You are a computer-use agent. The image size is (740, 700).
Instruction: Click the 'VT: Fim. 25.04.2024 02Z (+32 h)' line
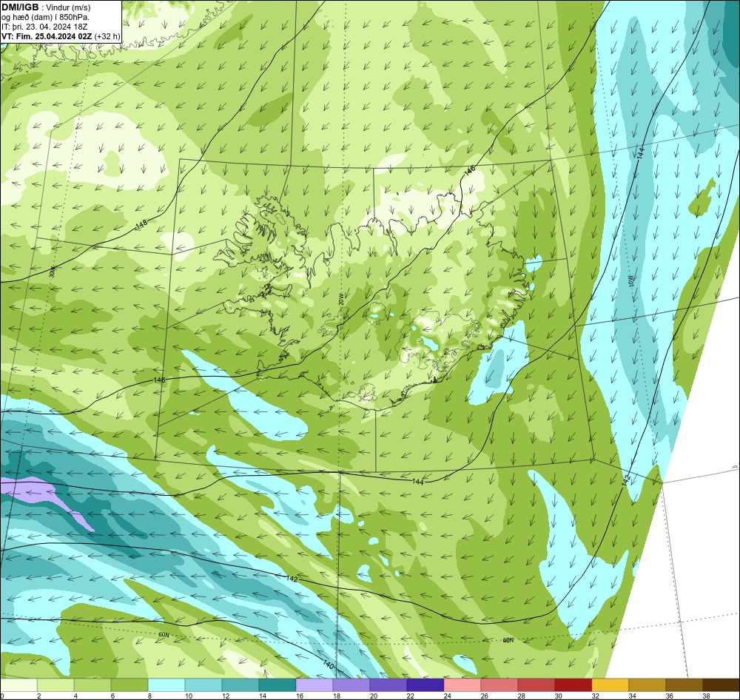[x=61, y=36]
